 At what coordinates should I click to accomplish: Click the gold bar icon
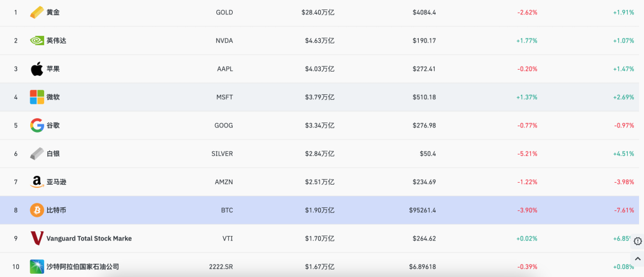(x=37, y=12)
